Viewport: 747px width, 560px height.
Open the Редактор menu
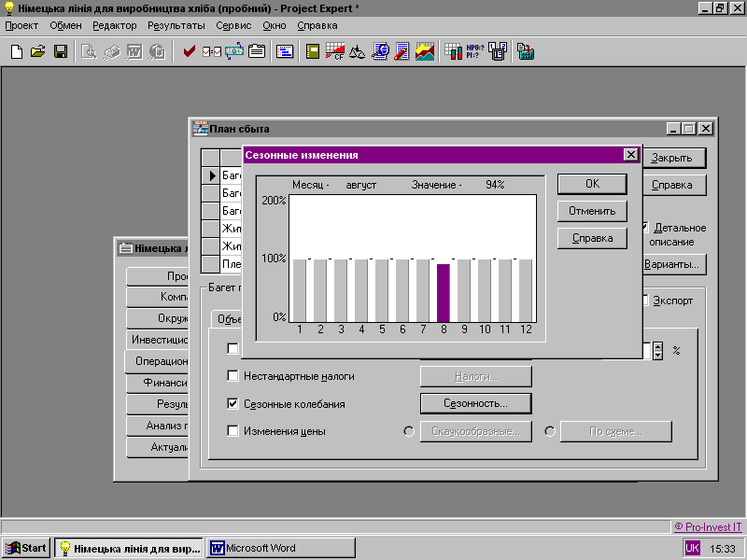point(114,26)
